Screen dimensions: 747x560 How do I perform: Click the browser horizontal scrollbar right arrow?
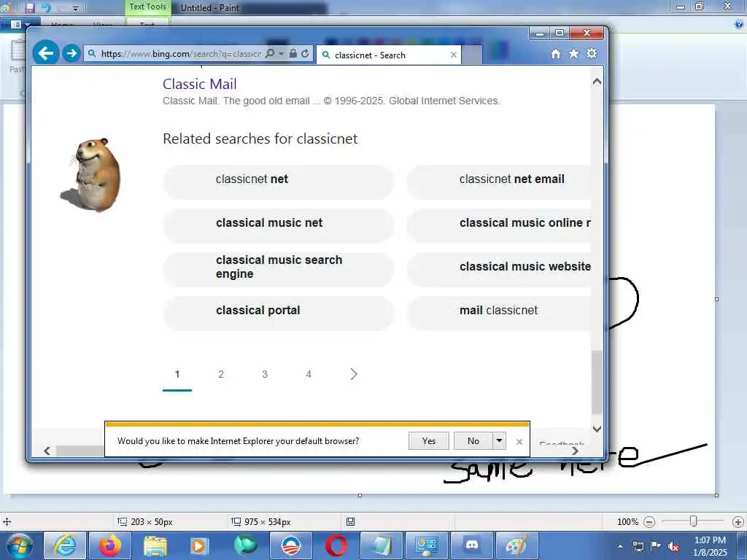[575, 451]
